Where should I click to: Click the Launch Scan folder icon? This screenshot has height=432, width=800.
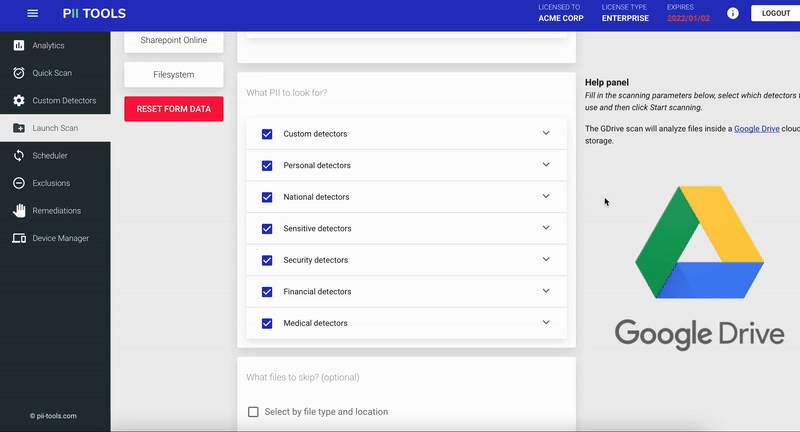(x=19, y=128)
